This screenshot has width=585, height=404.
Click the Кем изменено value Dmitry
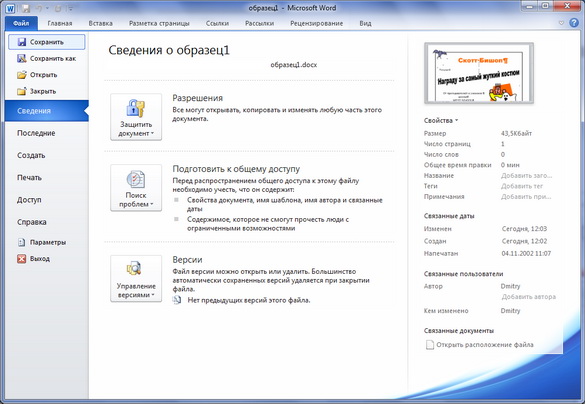[x=510, y=311]
